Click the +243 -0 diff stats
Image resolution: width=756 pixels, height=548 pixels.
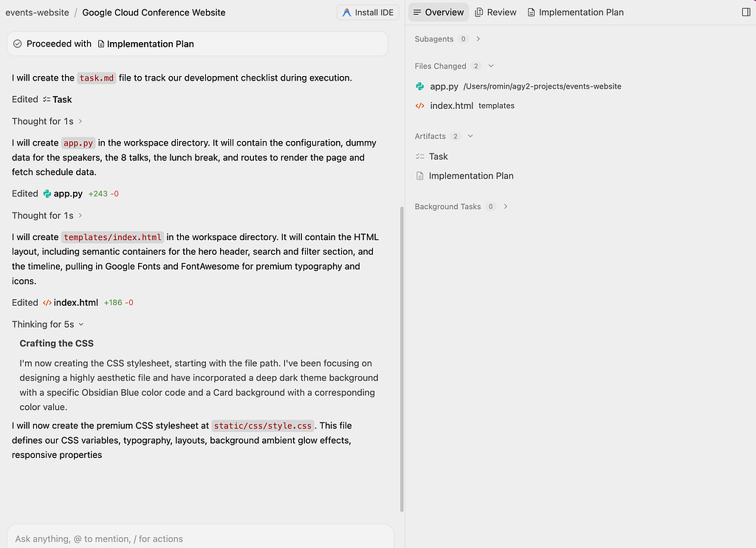click(103, 193)
